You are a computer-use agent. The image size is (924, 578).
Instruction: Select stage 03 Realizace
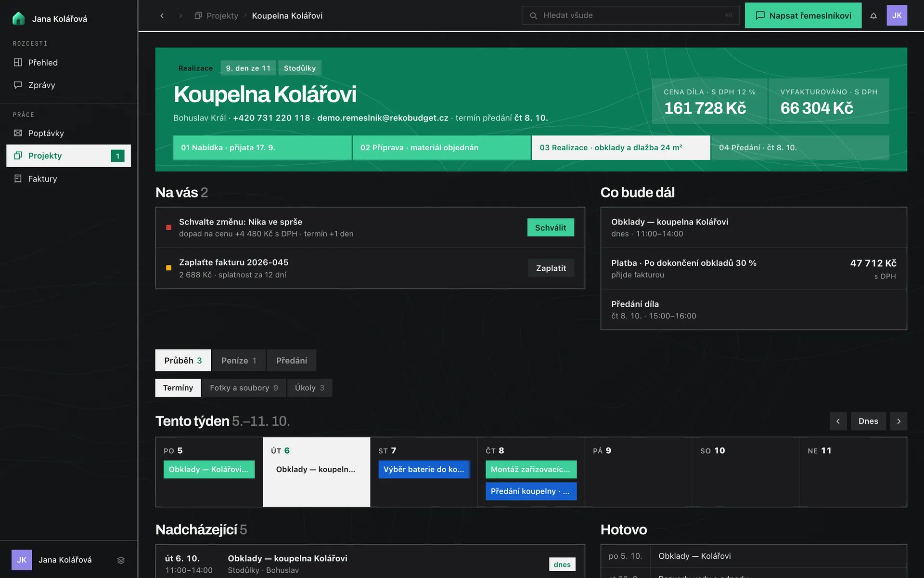[621, 147]
